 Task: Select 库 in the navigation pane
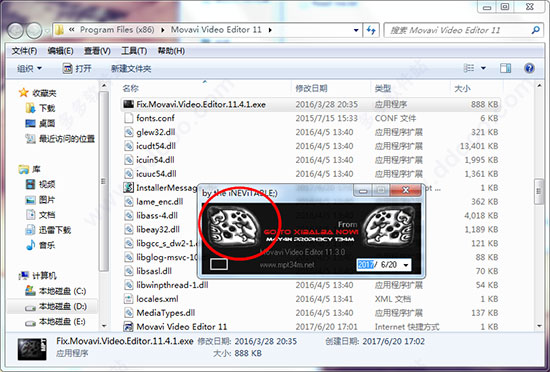[x=30, y=170]
